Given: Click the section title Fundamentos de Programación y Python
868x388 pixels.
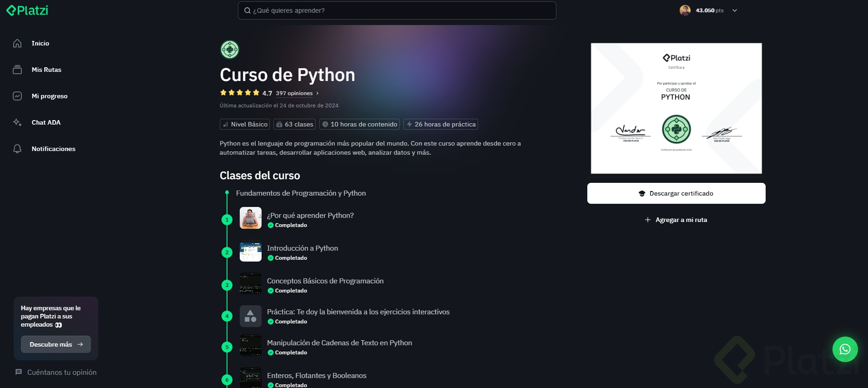Looking at the screenshot, I should [301, 193].
